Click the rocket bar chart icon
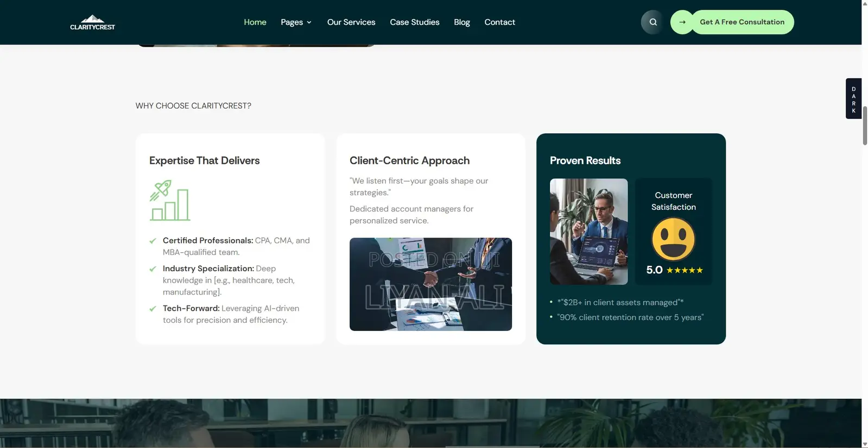Image resolution: width=868 pixels, height=448 pixels. click(170, 200)
